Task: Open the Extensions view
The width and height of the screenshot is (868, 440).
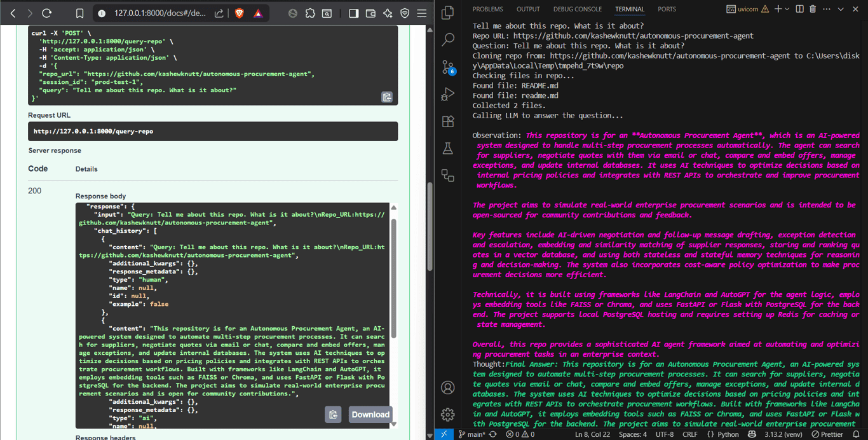Action: click(x=448, y=121)
